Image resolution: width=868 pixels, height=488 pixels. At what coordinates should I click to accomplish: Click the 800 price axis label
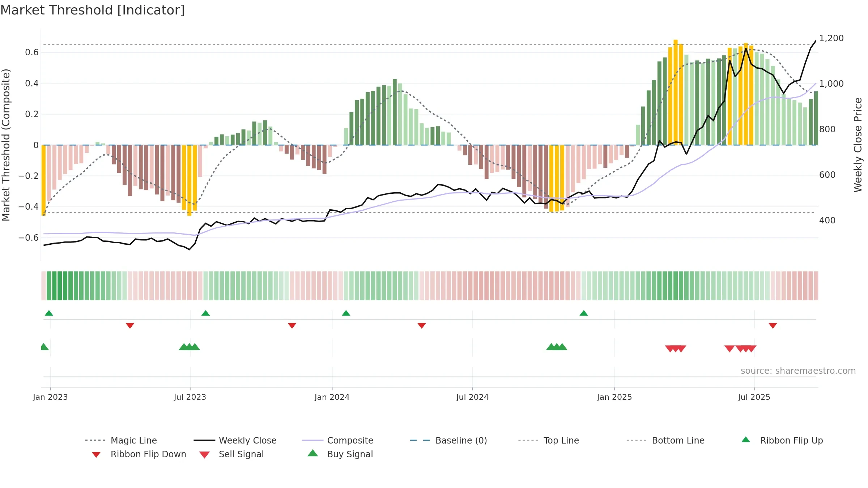coord(827,129)
